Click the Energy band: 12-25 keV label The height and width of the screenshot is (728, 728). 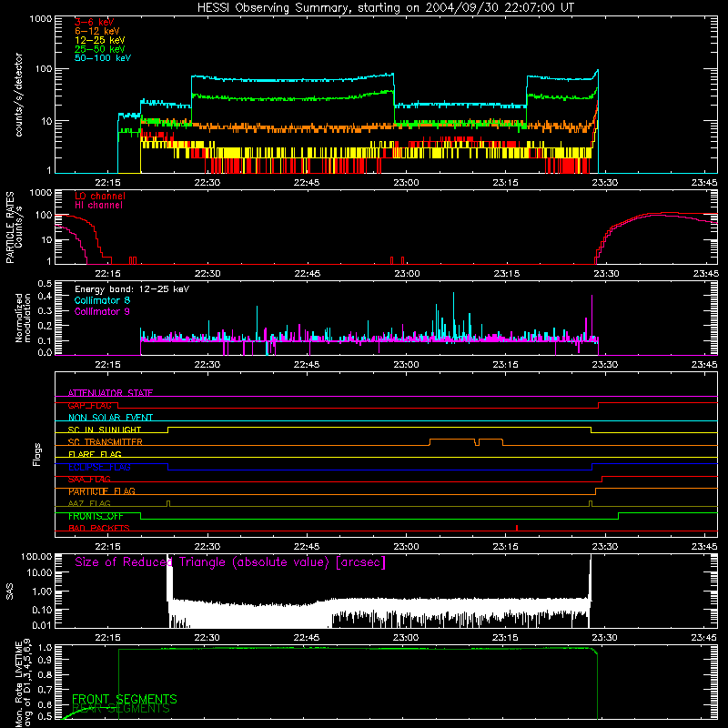click(x=132, y=289)
